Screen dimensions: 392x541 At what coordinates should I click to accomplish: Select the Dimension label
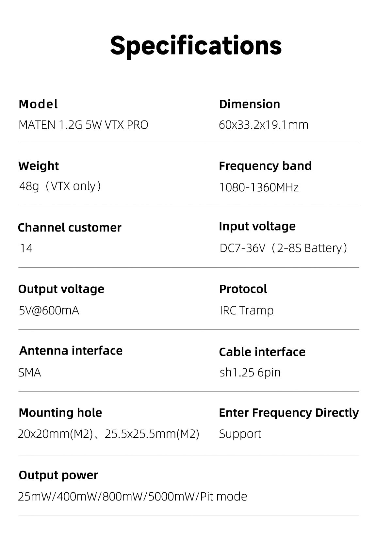coord(250,104)
